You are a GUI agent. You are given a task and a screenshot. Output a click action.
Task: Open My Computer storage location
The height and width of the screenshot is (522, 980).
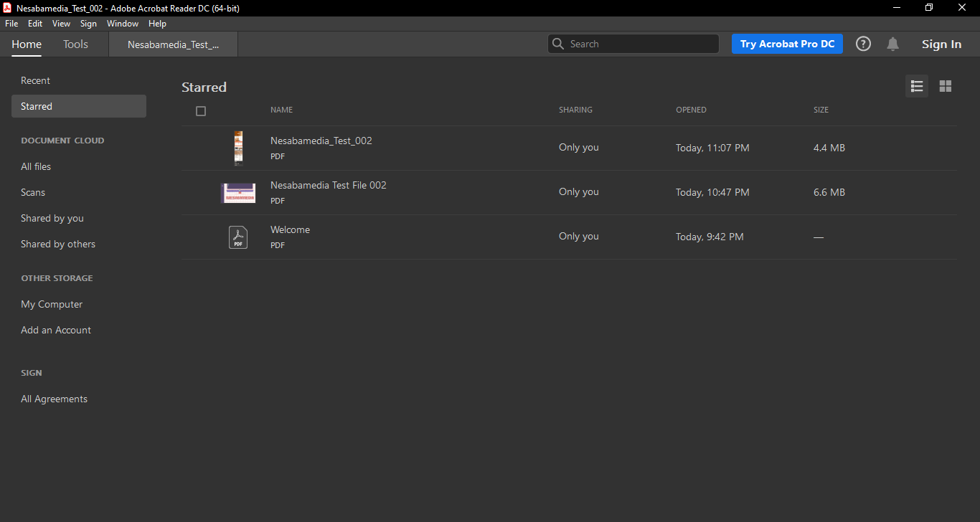52,304
